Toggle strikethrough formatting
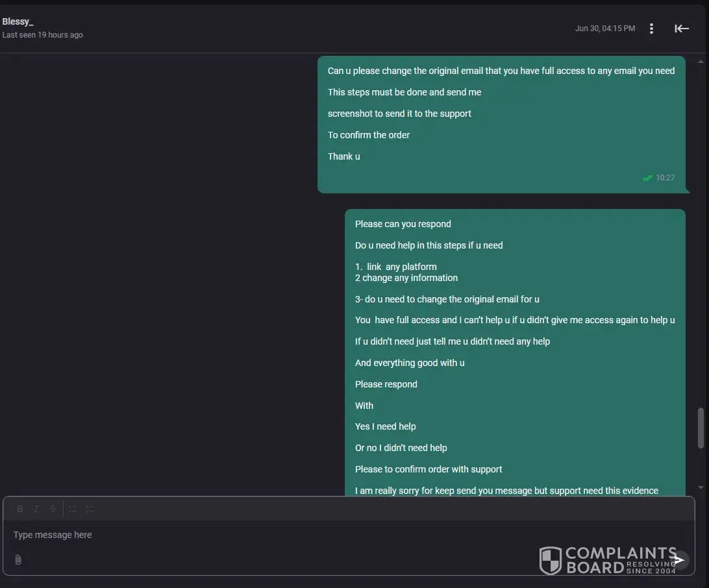Image resolution: width=709 pixels, height=588 pixels. (x=53, y=509)
